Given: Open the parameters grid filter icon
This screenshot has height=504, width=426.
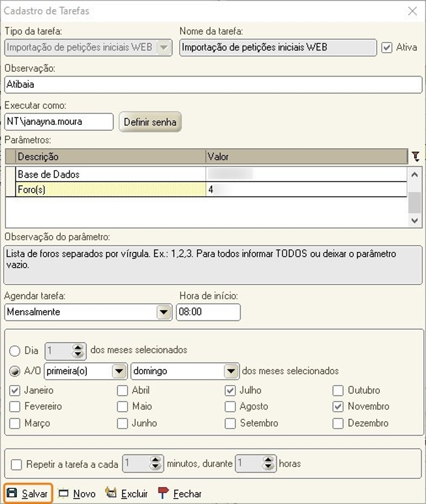Looking at the screenshot, I should click(x=416, y=156).
